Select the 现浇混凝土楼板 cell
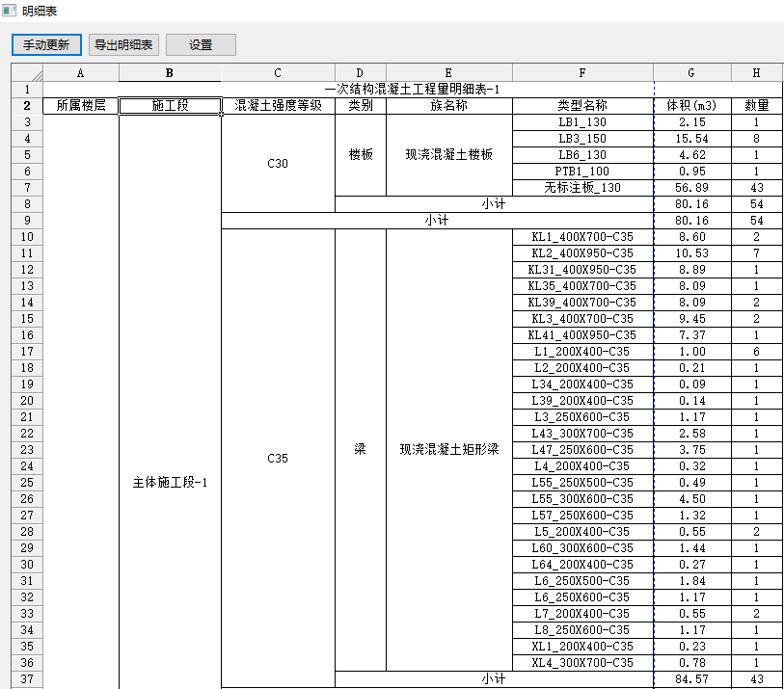The image size is (784, 689). [x=449, y=155]
